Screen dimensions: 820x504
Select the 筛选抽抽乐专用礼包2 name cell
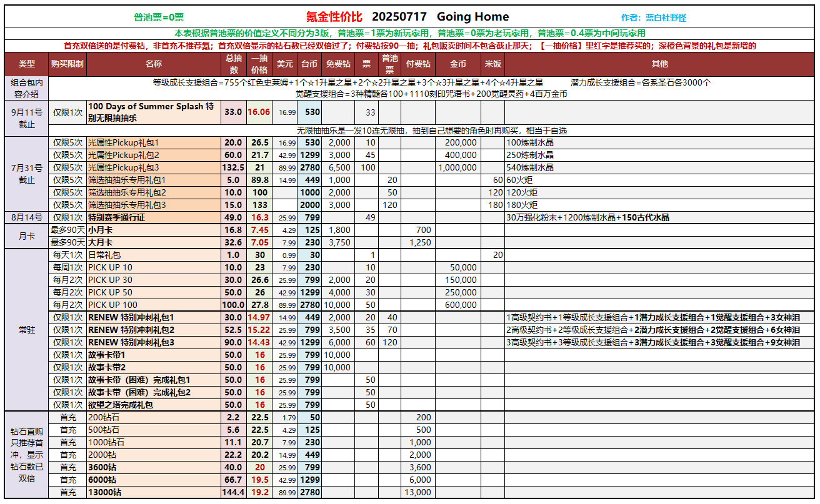(154, 192)
